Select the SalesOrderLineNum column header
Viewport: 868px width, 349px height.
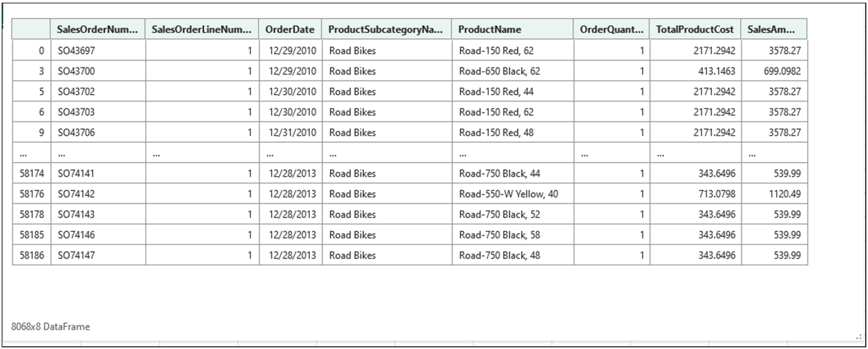202,29
